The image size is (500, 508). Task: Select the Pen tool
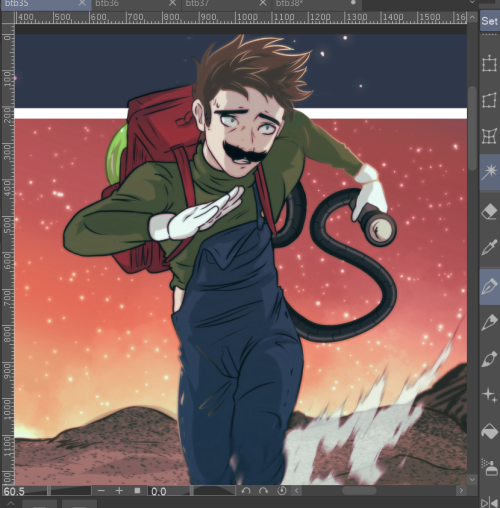coord(489,287)
